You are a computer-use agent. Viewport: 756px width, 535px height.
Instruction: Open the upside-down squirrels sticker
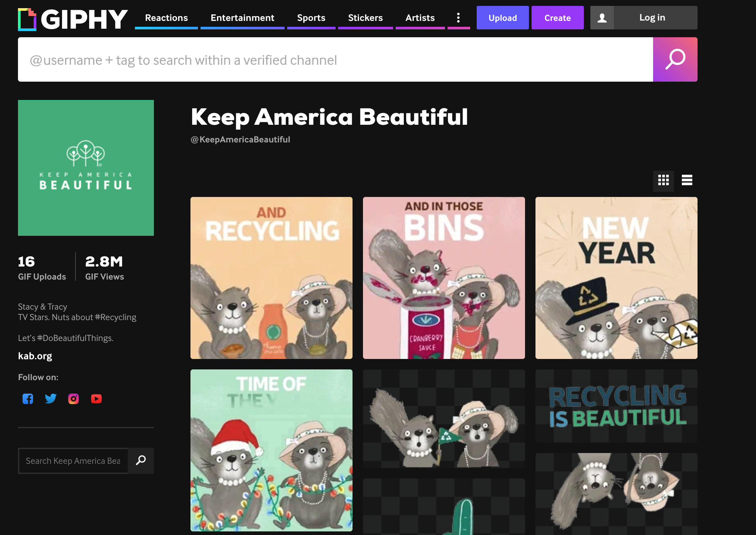[616, 494]
